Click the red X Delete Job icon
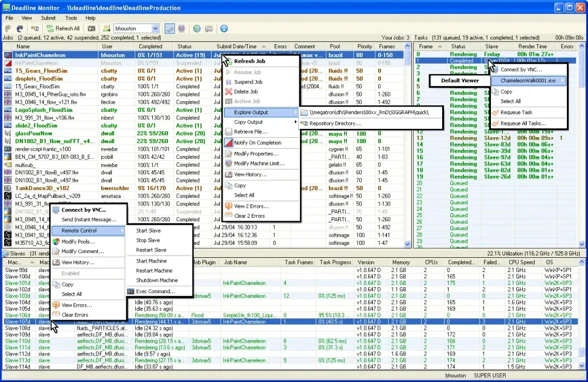The height and width of the screenshot is (382, 588). pyautogui.click(x=229, y=92)
